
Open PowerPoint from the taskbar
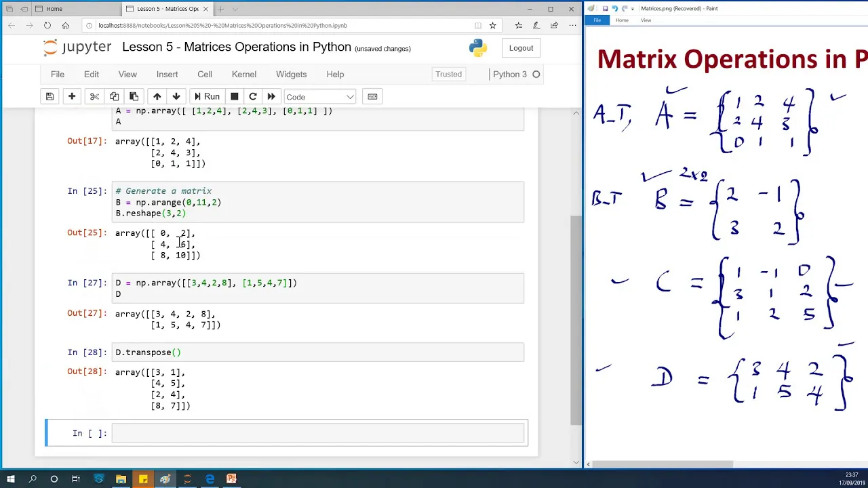point(231,479)
